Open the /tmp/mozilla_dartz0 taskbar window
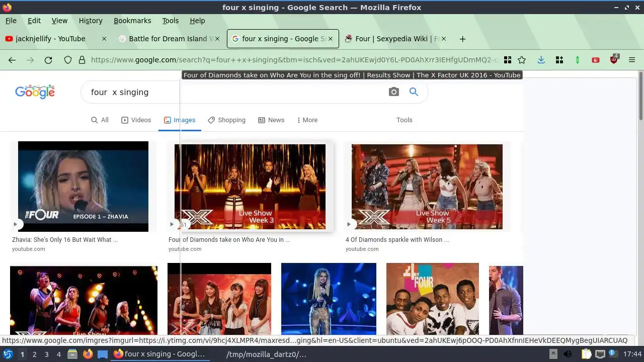This screenshot has width=644, height=362. [267, 354]
